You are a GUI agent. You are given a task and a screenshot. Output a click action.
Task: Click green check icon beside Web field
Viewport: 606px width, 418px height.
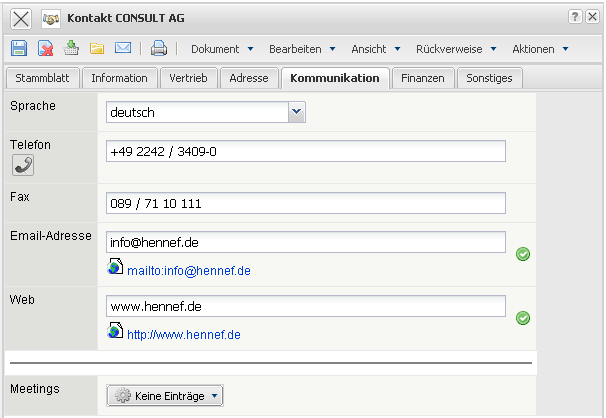[523, 318]
